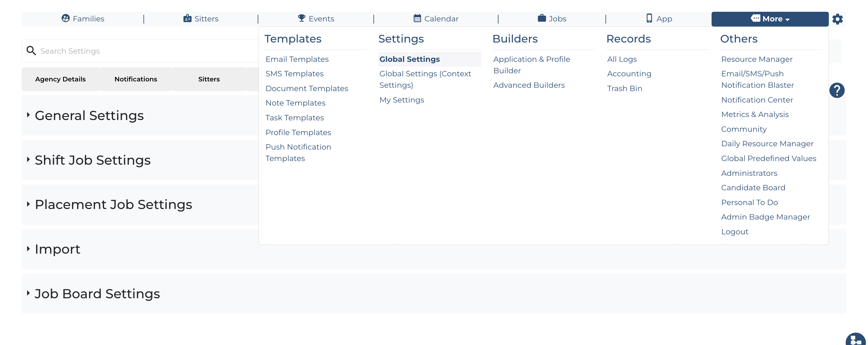Open the help question mark icon
This screenshot has height=345, width=868.
pos(837,90)
